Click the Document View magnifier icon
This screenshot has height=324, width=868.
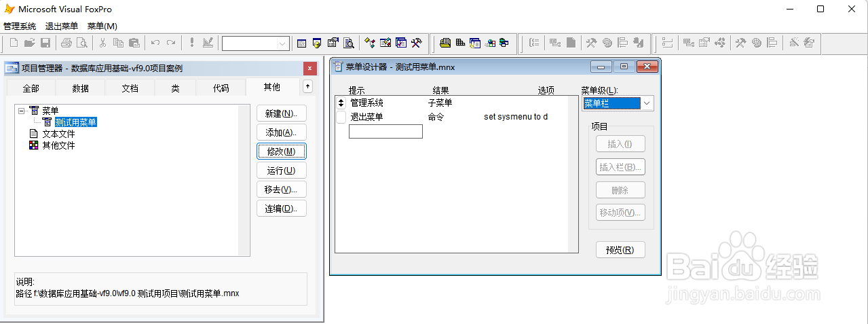[349, 43]
